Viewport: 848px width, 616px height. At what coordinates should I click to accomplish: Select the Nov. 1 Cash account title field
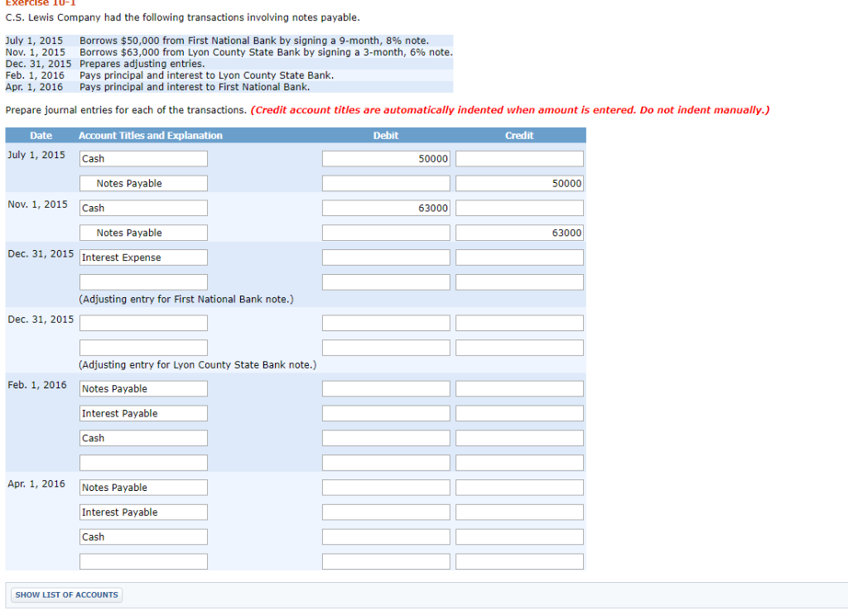point(143,208)
